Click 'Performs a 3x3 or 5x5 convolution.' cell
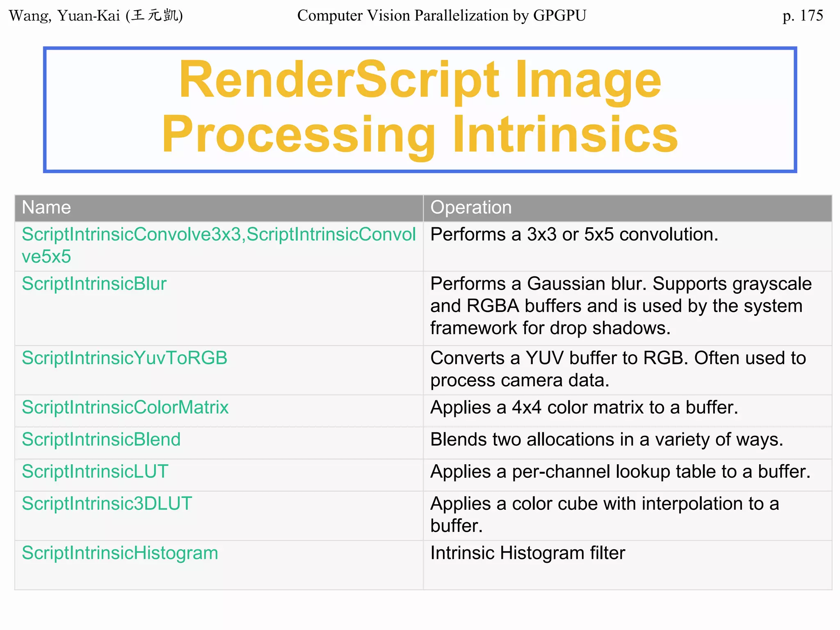The image size is (840, 630). point(628,247)
